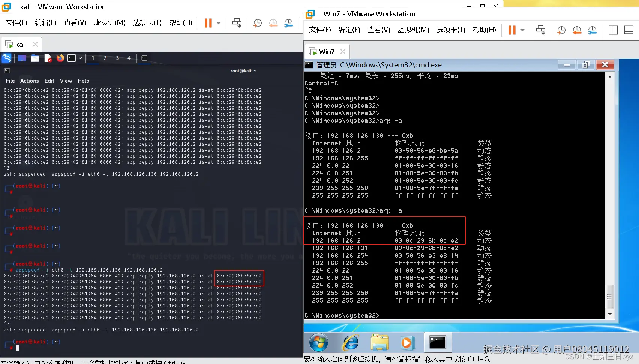The image size is (639, 364).
Task: Open 虚拟机(M) menu in Win7 window
Action: click(x=413, y=30)
